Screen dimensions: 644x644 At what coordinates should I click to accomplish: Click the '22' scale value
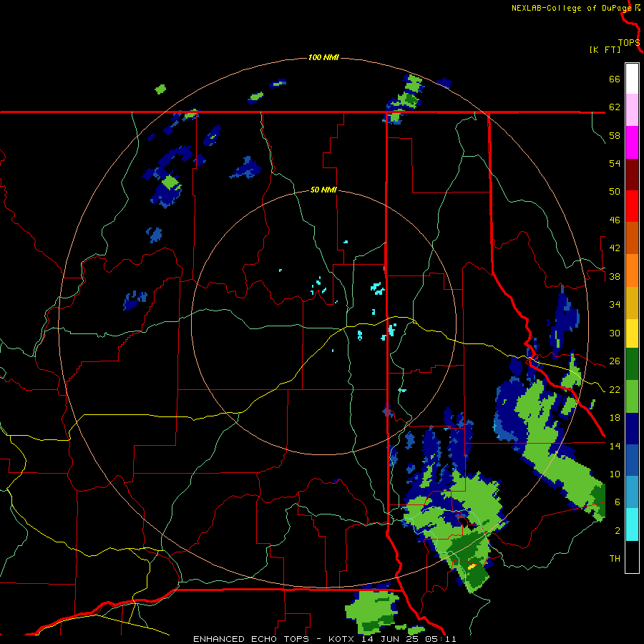click(x=615, y=389)
